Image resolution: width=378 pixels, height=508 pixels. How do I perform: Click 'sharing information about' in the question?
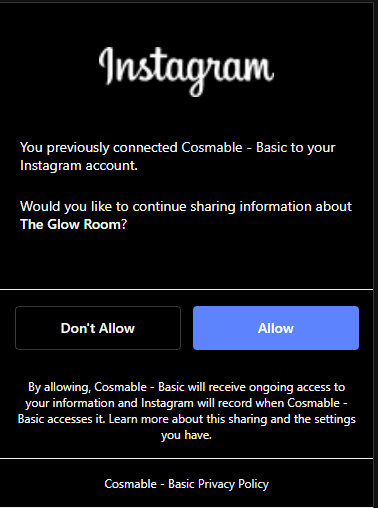[271, 207]
